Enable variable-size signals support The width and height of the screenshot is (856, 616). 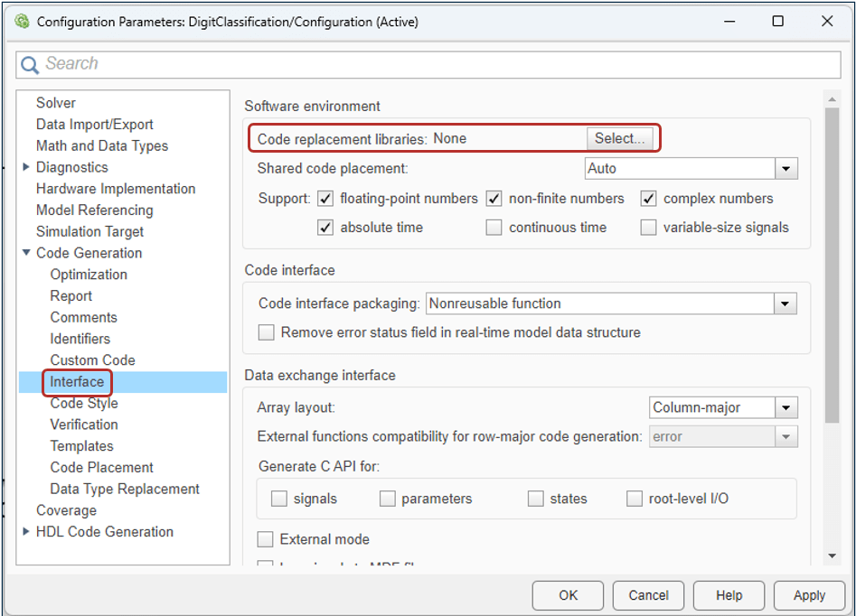(648, 227)
